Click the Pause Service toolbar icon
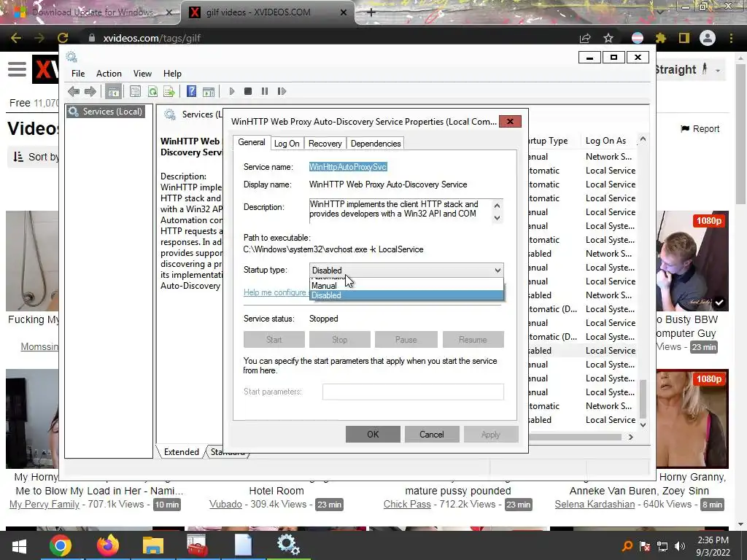This screenshot has height=560, width=747. [264, 91]
